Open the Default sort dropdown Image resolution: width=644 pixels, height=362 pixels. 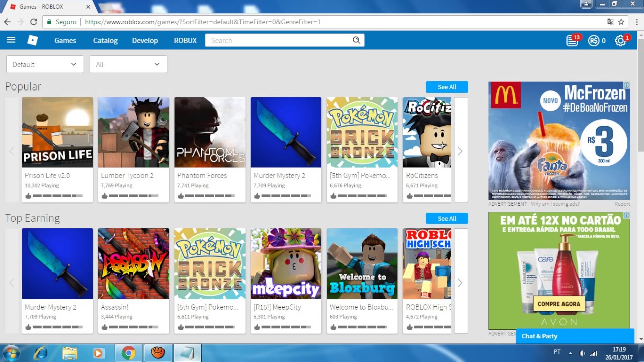(x=45, y=64)
